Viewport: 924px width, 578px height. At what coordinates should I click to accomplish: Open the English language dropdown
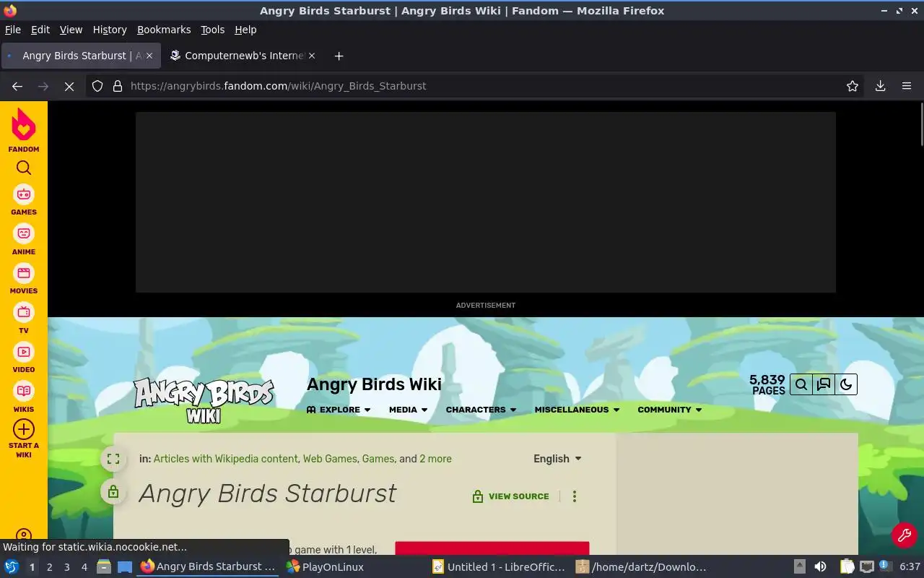557,459
